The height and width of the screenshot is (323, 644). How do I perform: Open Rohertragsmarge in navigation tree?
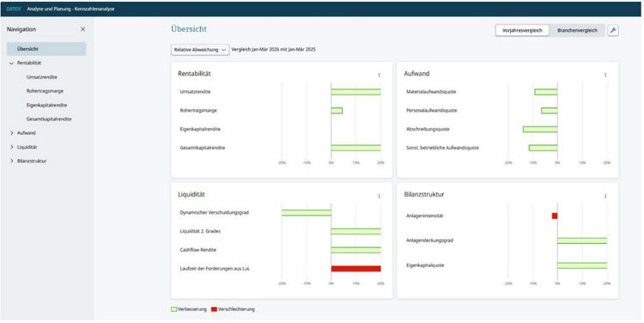45,91
